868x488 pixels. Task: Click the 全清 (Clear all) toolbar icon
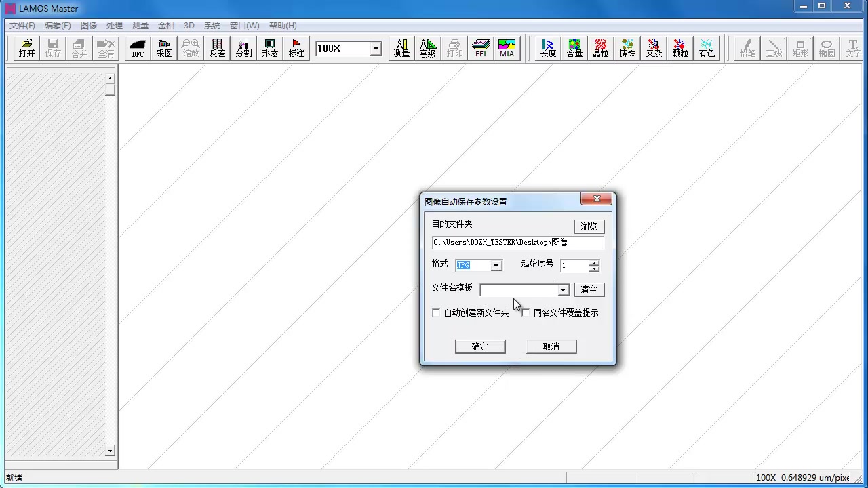(x=106, y=48)
